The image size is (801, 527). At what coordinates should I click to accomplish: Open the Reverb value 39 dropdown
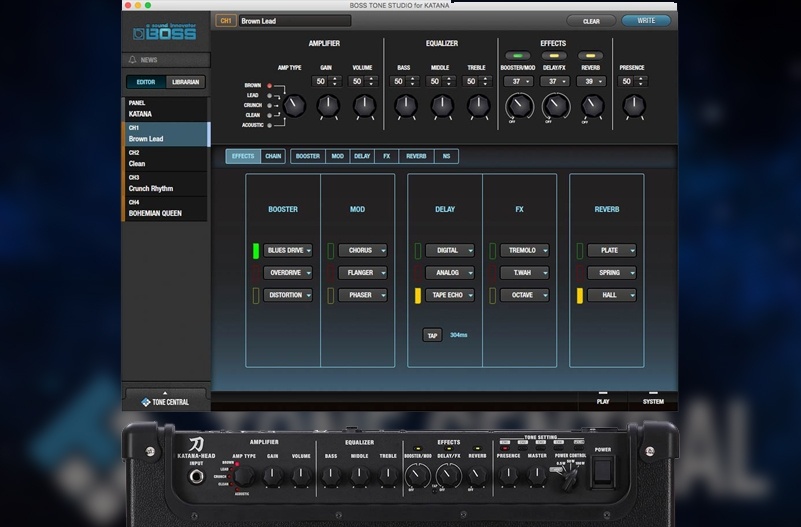(592, 81)
